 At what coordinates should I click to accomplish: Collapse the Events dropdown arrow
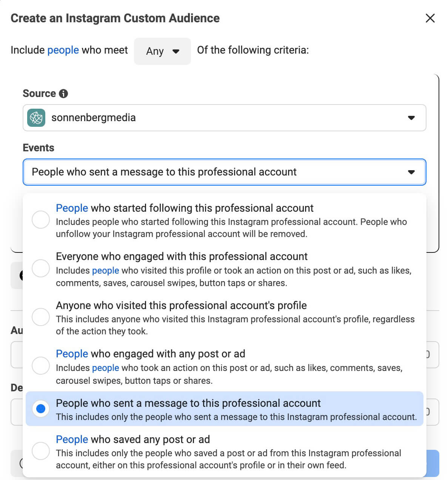pyautogui.click(x=411, y=172)
